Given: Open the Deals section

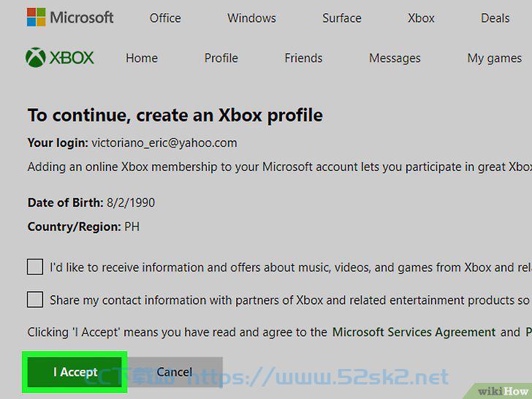Looking at the screenshot, I should pos(495,18).
